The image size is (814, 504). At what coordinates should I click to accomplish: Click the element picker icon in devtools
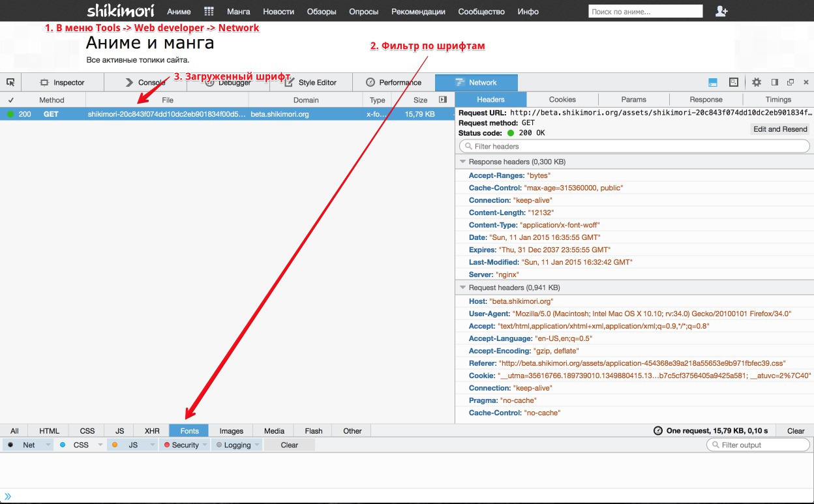pyautogui.click(x=10, y=82)
